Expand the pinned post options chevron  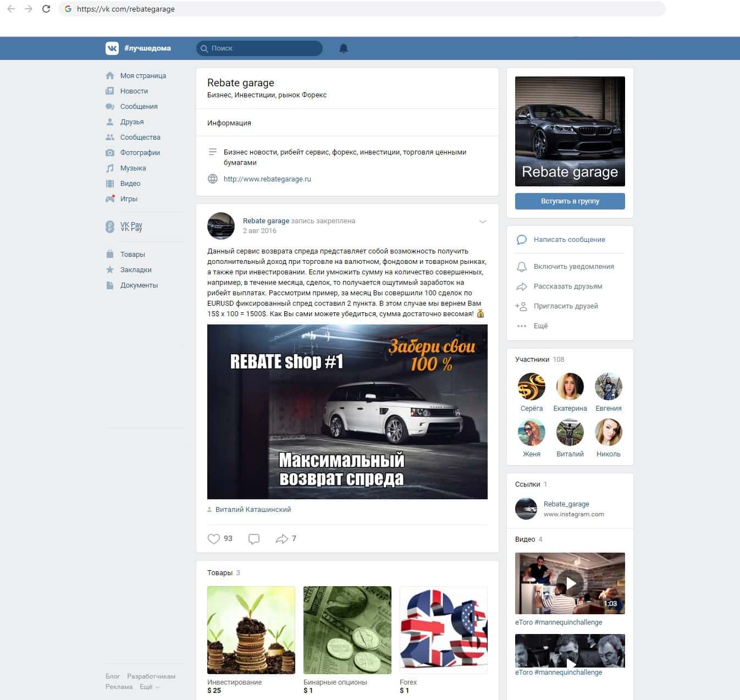pyautogui.click(x=483, y=222)
